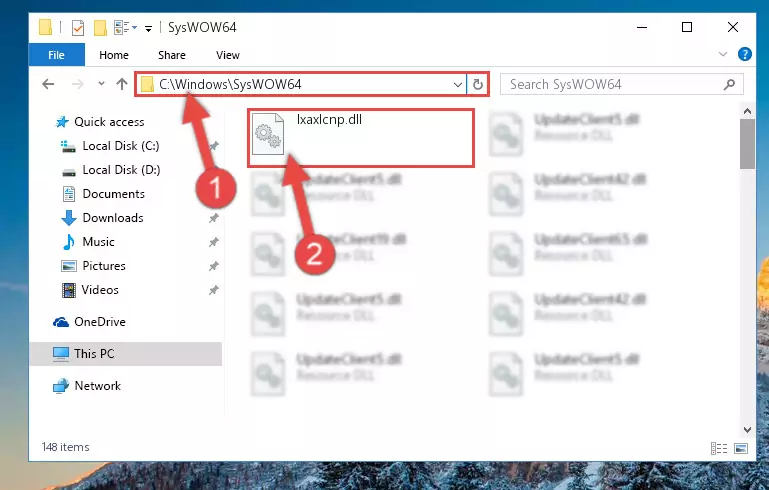Click the Forward navigation arrow

click(x=77, y=84)
